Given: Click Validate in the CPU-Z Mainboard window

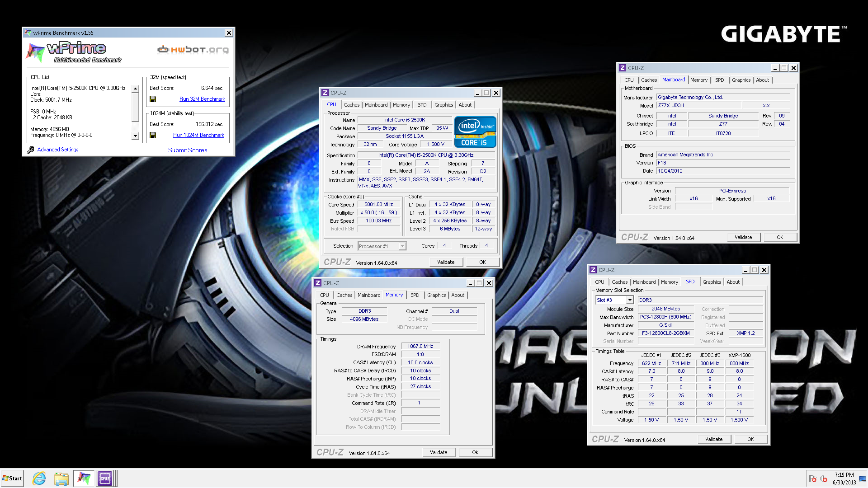Looking at the screenshot, I should 743,237.
